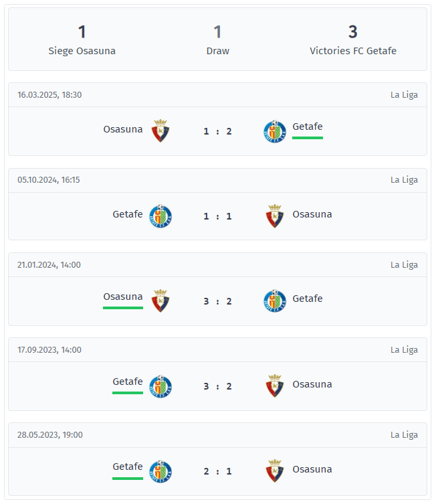The width and height of the screenshot is (434, 504).
Task: Click the Siege Osasuna summary count
Action: [x=82, y=32]
